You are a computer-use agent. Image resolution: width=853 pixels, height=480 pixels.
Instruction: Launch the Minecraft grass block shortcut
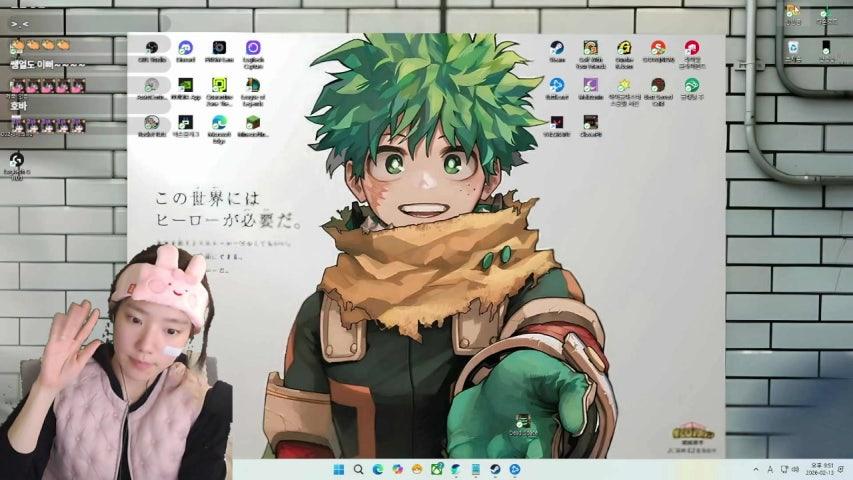tap(253, 127)
